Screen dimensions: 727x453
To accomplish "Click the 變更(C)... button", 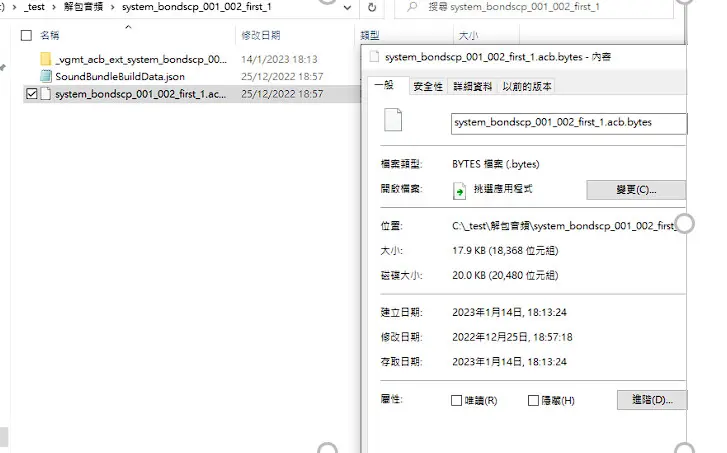I will (636, 190).
